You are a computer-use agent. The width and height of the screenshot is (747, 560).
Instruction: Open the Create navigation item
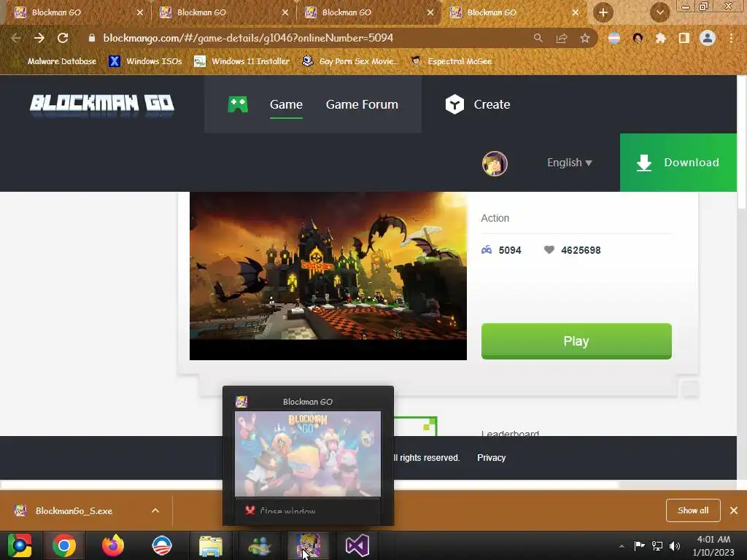click(x=492, y=104)
